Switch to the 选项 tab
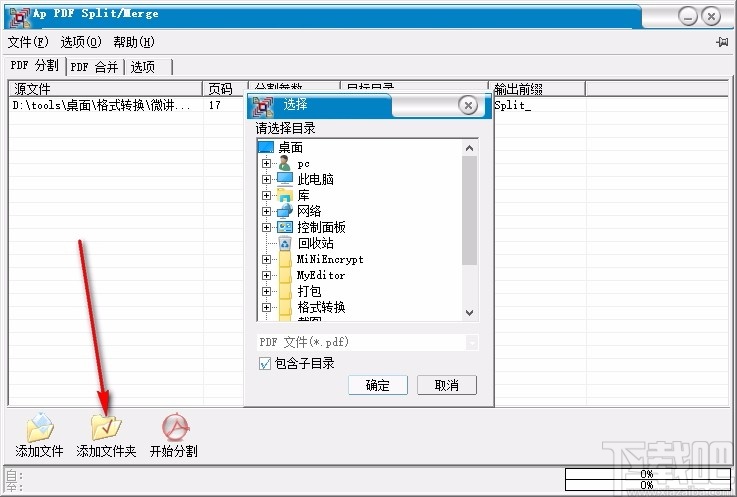This screenshot has height=497, width=737. pos(149,67)
